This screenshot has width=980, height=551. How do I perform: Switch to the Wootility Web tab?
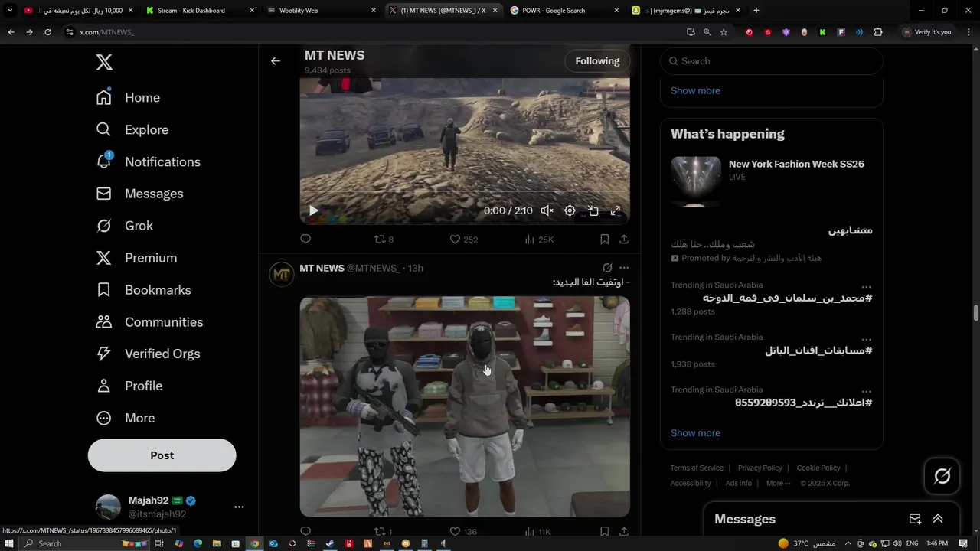[x=320, y=11]
